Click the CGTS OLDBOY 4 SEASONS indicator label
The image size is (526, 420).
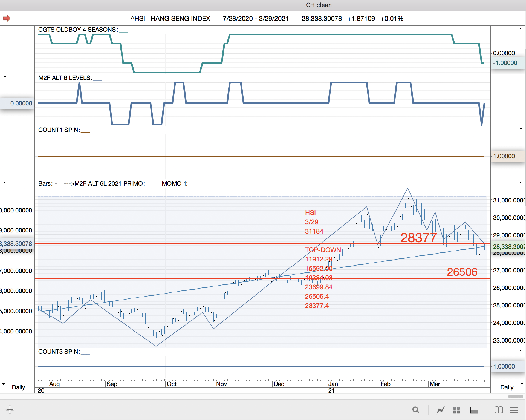click(x=78, y=30)
